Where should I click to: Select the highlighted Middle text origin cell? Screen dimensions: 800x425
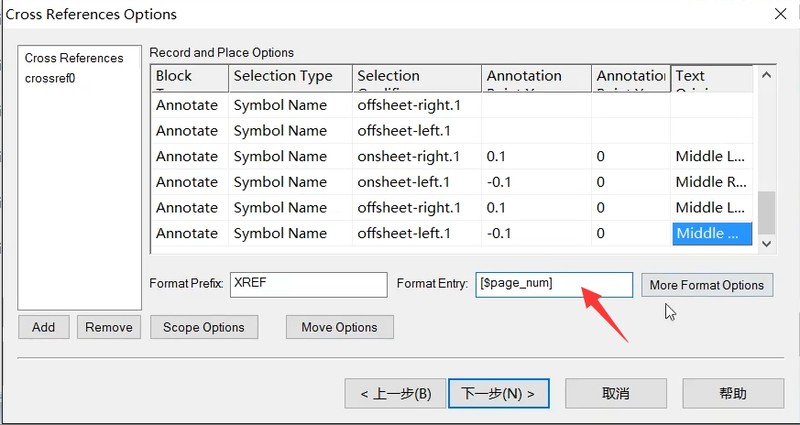pyautogui.click(x=712, y=234)
